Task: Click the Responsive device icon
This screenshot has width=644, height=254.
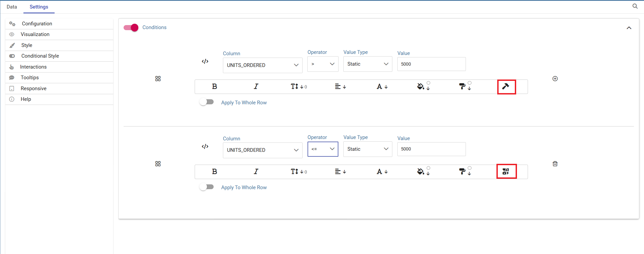Action: pos(12,89)
